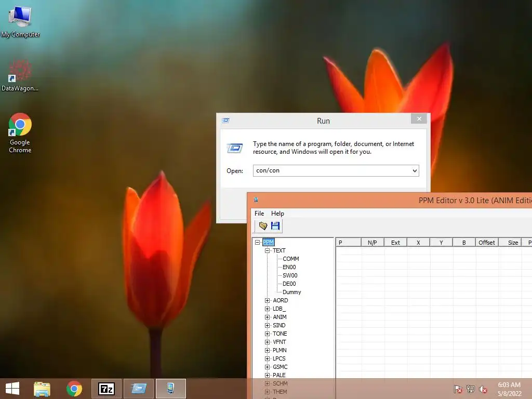
Task: Collapse the PPM root tree node
Action: coord(258,242)
